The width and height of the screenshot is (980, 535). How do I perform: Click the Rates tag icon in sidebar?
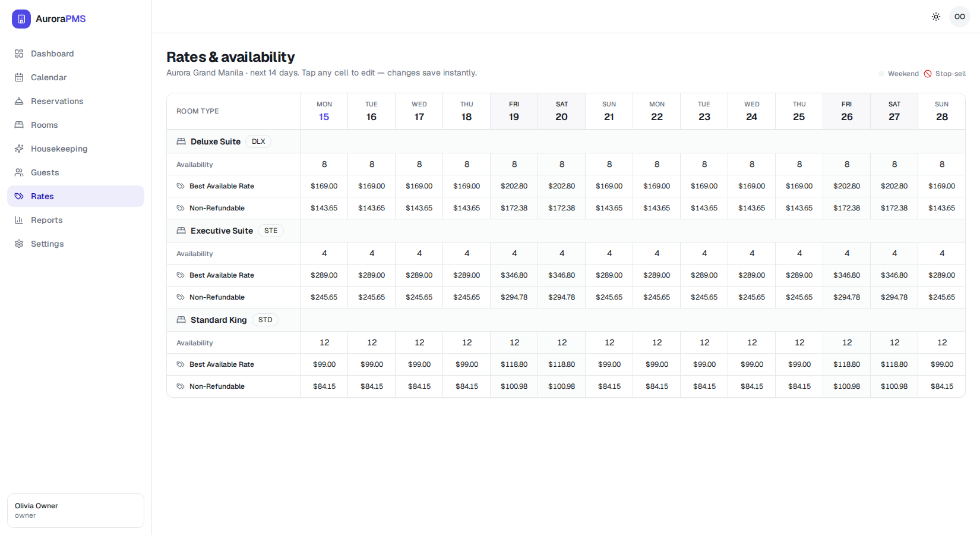pyautogui.click(x=19, y=196)
